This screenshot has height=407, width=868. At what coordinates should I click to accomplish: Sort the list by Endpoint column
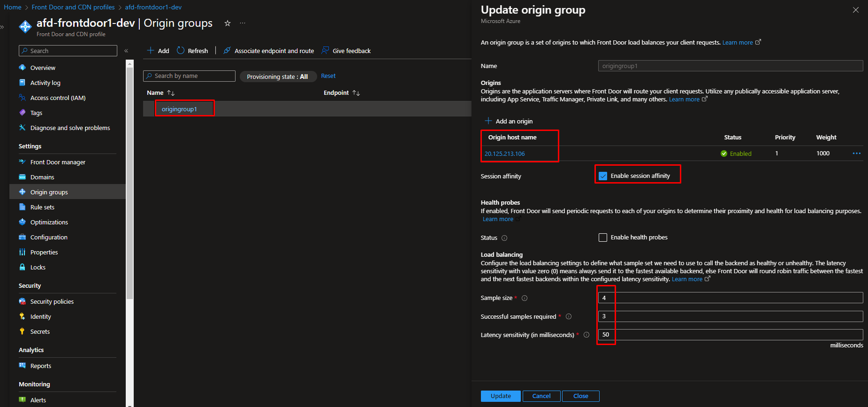pos(342,93)
